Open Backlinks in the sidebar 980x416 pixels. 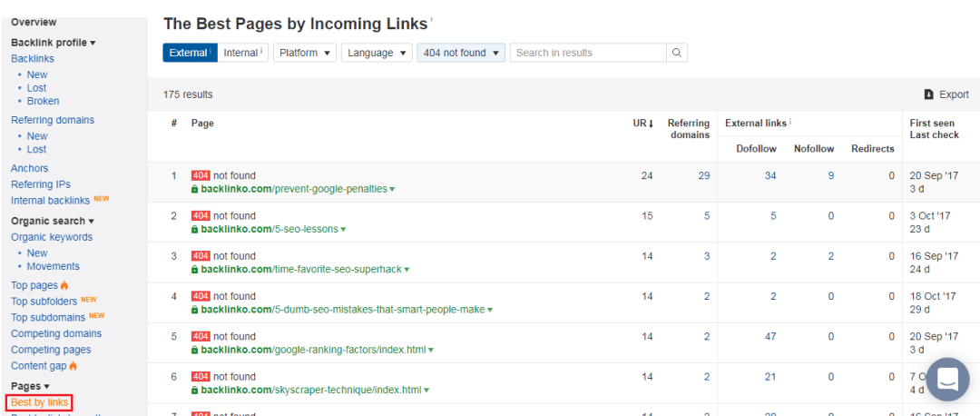tap(33, 59)
